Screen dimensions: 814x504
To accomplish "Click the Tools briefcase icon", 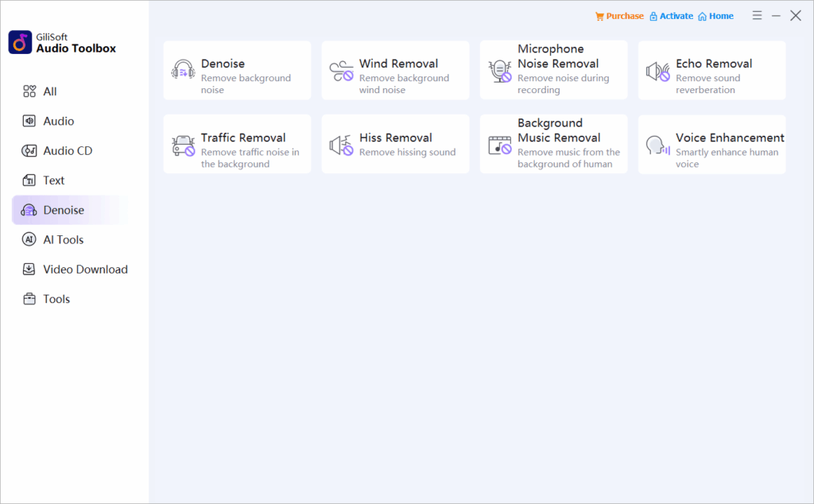I will coord(29,298).
